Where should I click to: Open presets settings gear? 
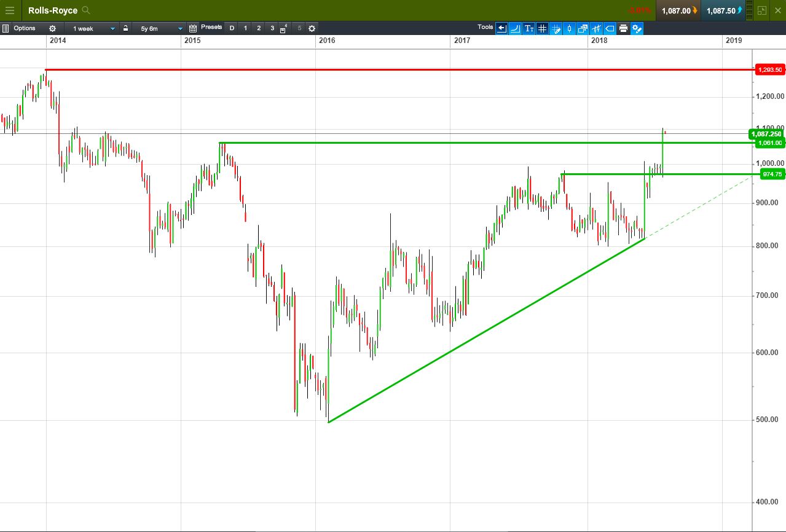point(312,28)
